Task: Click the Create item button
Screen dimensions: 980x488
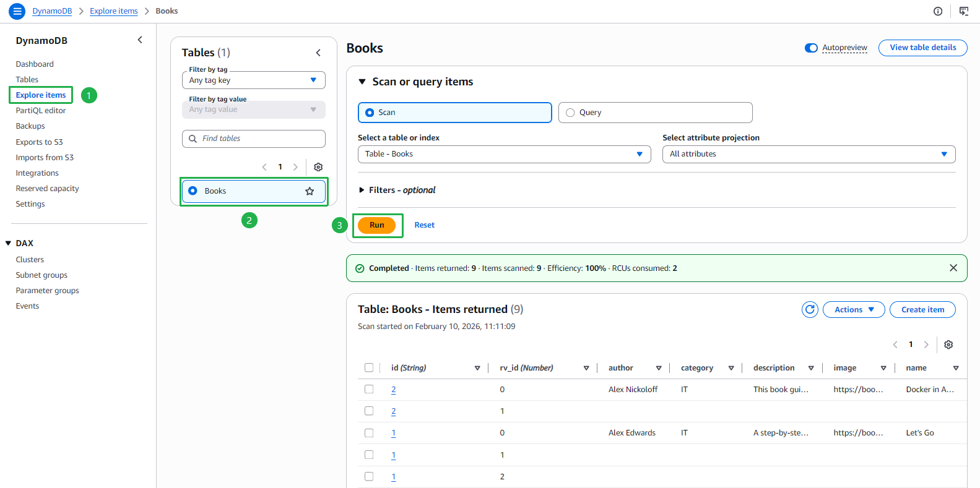Action: [x=922, y=309]
